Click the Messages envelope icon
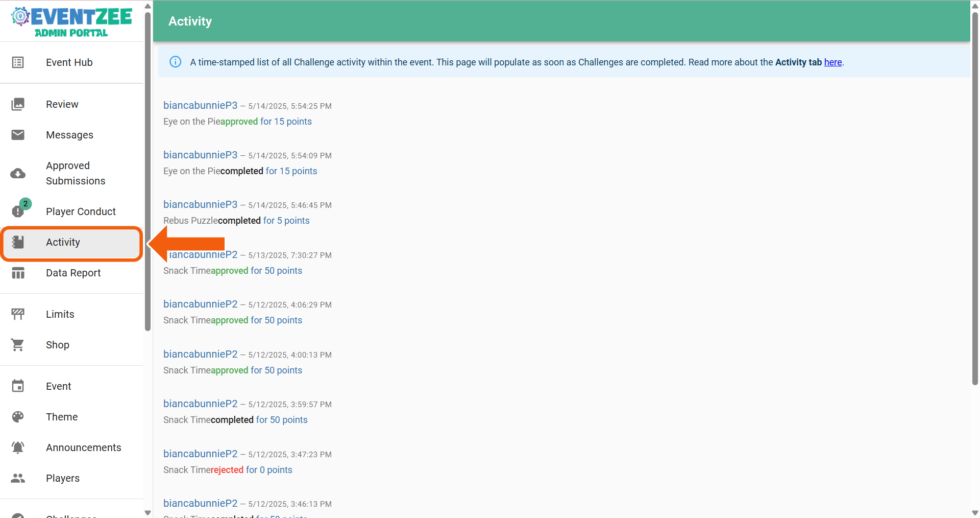The height and width of the screenshot is (518, 980). (18, 135)
